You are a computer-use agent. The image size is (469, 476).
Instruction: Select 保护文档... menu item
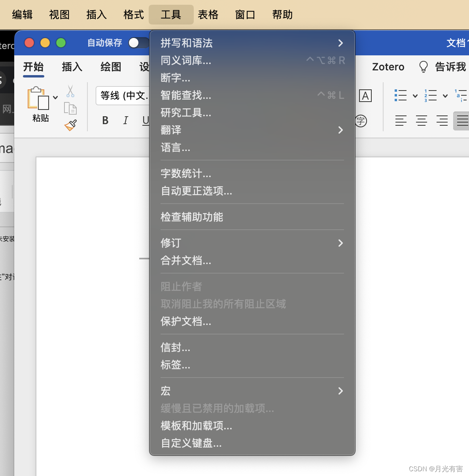click(252, 321)
